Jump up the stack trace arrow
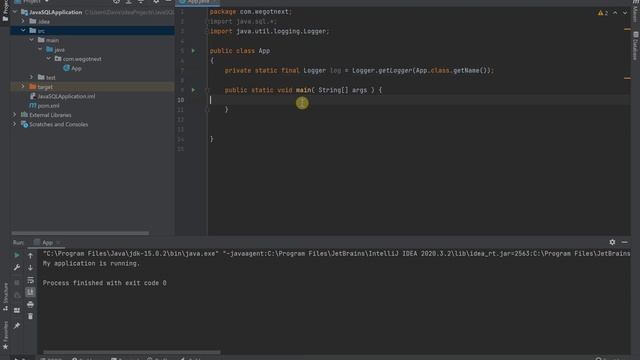 30,256
